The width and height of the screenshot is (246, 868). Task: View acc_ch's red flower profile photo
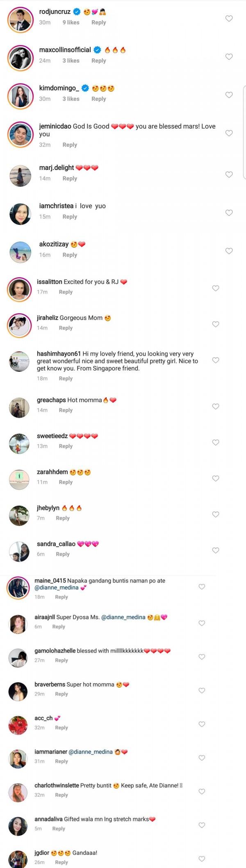coord(18,726)
